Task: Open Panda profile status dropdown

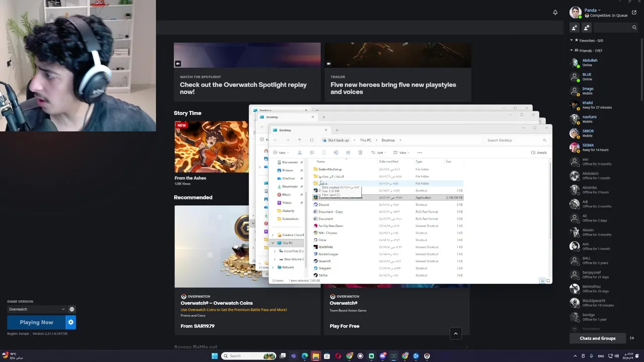Action: click(x=592, y=10)
